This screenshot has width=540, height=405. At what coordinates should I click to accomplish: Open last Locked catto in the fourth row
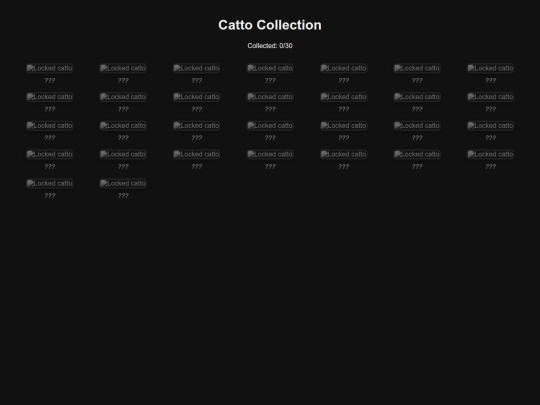coord(490,154)
